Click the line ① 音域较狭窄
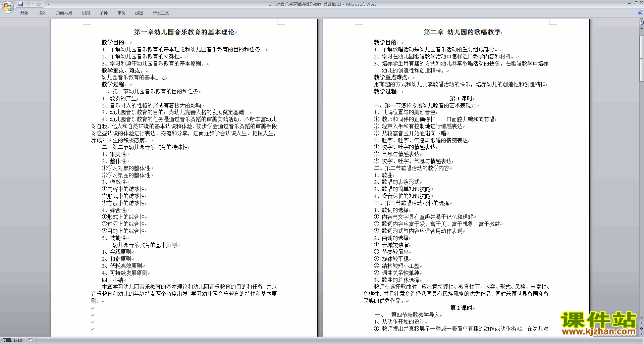 [x=391, y=245]
